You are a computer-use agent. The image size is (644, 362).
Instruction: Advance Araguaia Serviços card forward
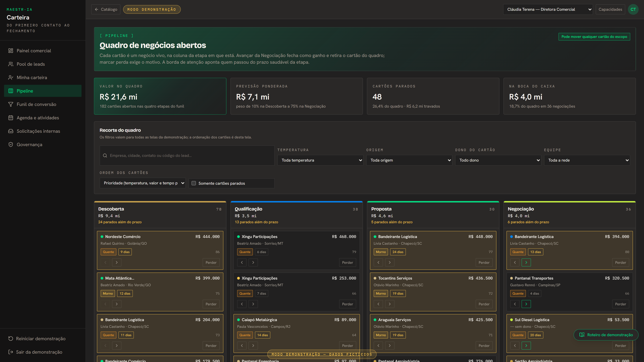390,346
